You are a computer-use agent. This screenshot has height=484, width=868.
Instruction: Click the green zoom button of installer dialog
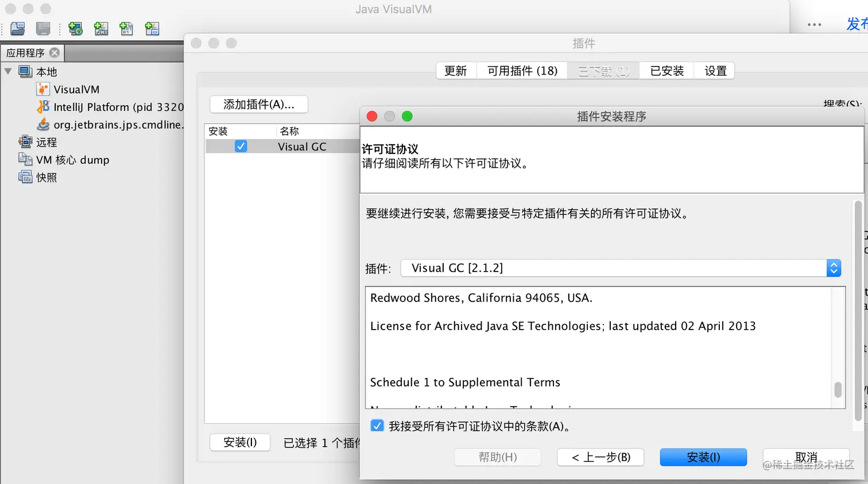407,117
